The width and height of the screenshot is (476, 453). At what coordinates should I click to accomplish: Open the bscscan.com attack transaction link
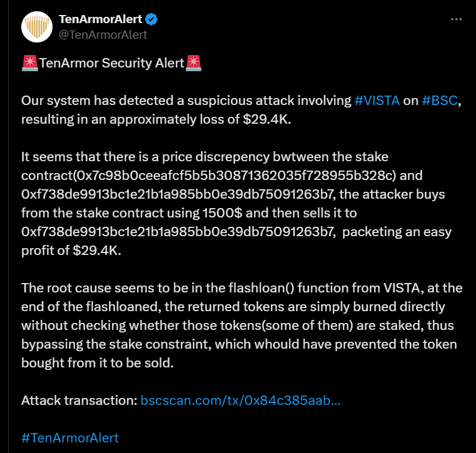click(240, 401)
